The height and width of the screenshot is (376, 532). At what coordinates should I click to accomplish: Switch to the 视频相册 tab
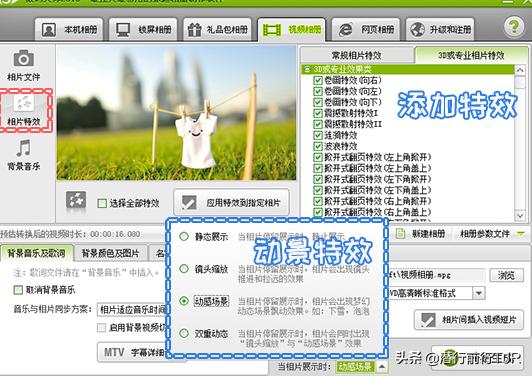point(291,30)
